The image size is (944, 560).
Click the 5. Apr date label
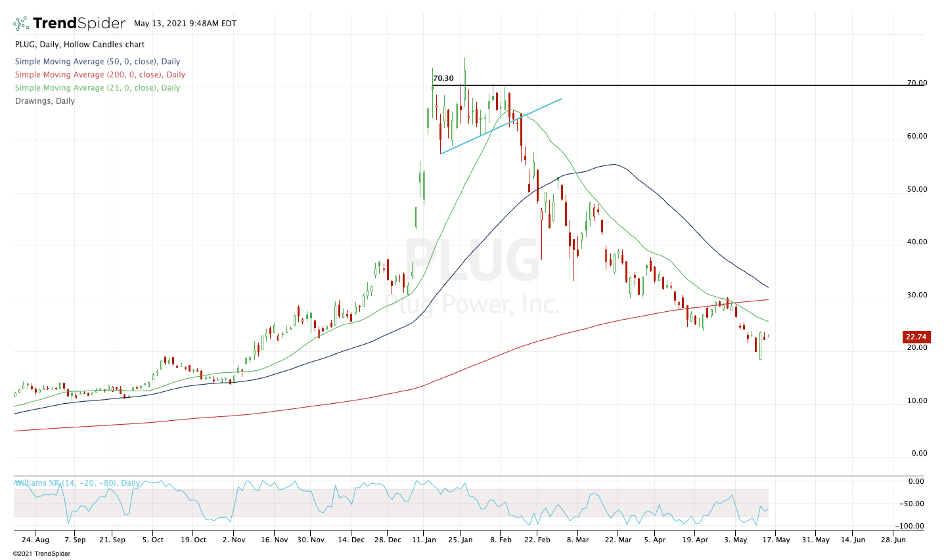click(x=655, y=540)
